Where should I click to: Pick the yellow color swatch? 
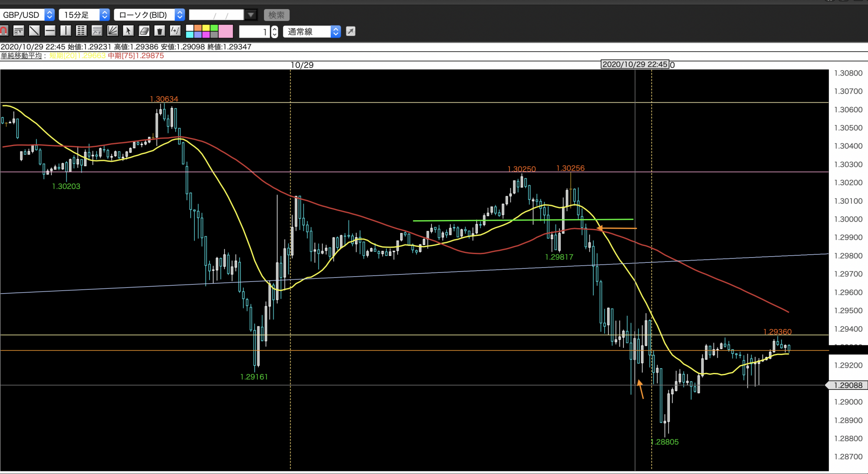click(206, 28)
